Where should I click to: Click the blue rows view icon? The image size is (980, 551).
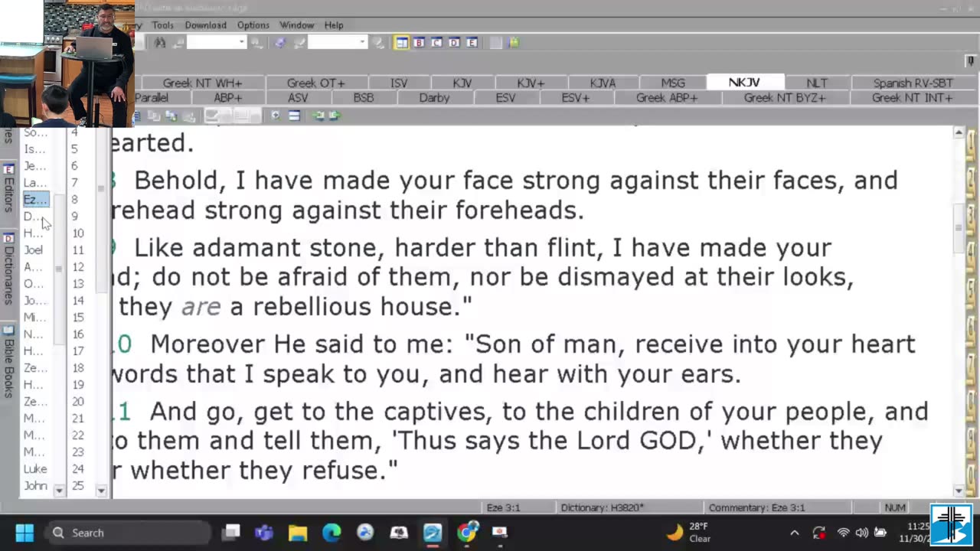(294, 116)
